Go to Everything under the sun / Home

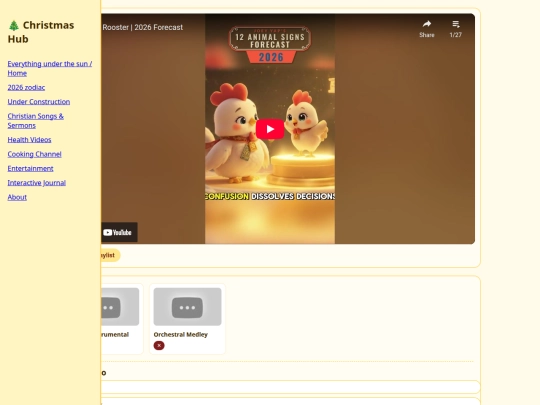pyautogui.click(x=50, y=68)
